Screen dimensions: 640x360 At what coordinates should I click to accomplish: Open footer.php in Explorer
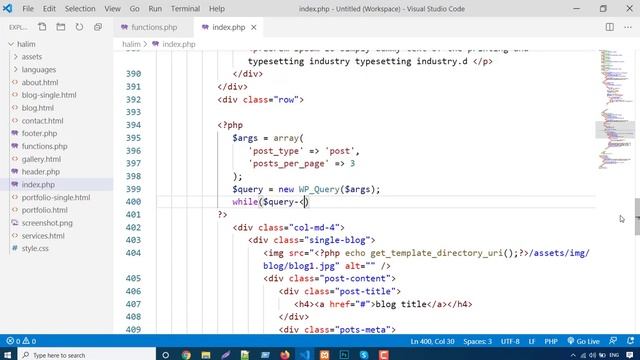(39, 133)
